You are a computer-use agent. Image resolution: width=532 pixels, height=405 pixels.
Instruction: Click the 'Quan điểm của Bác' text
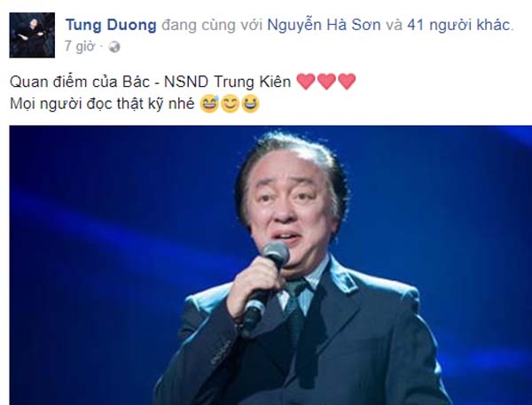coord(80,82)
